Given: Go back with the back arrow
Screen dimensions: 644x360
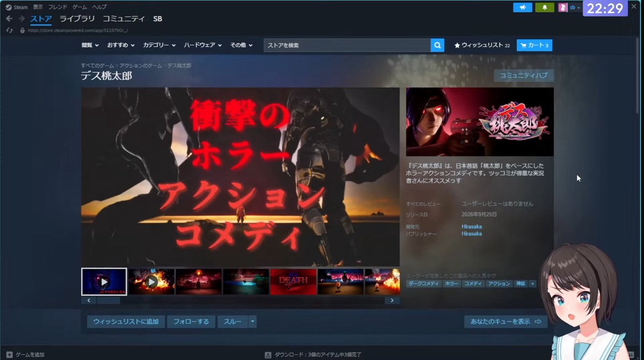Looking at the screenshot, I should point(9,19).
